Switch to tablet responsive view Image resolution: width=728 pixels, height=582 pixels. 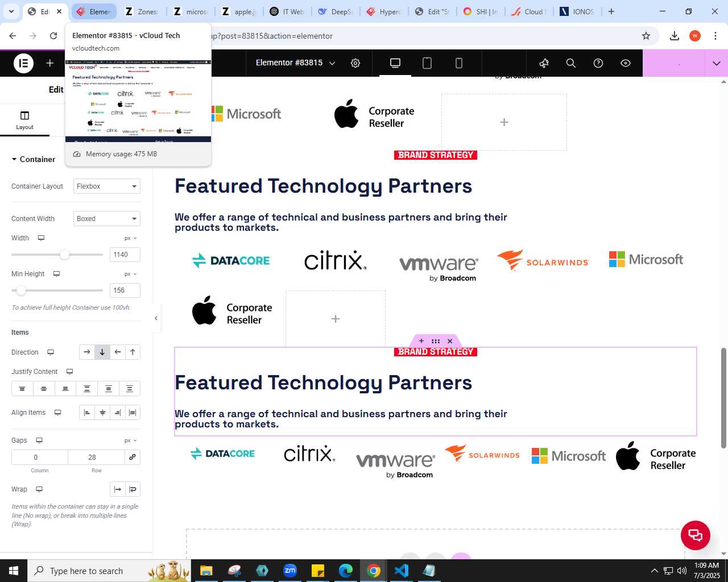point(427,63)
